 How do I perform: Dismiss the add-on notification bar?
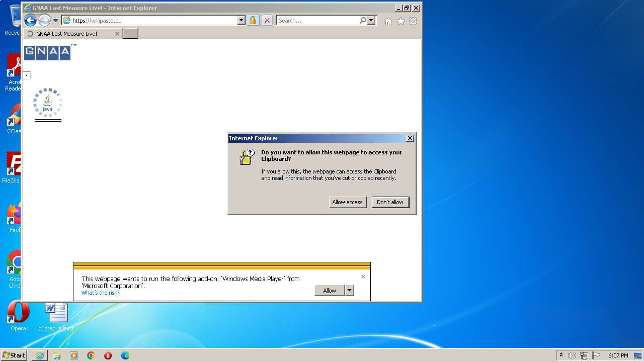363,277
